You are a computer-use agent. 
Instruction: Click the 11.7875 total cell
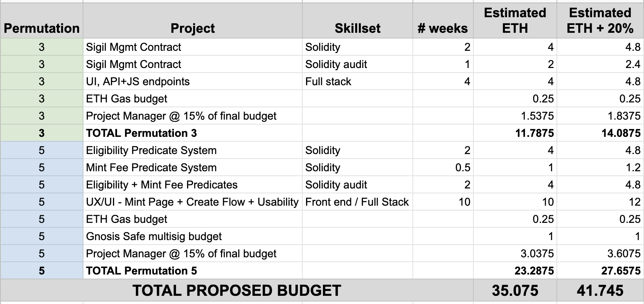[534, 133]
